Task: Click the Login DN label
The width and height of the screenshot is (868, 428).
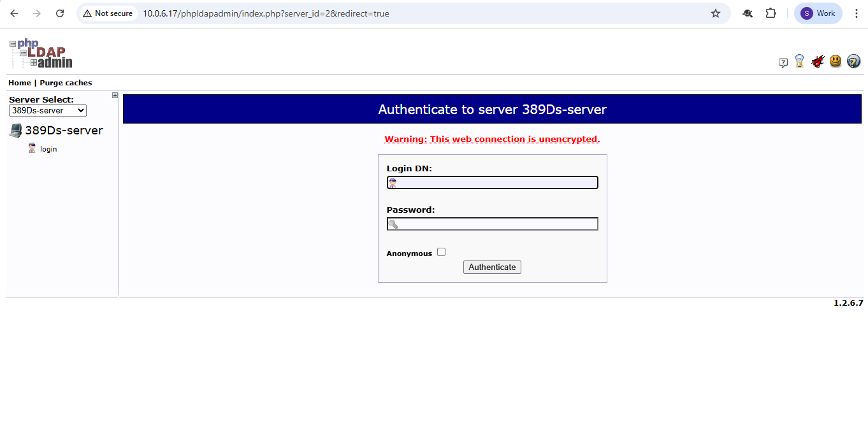Action: 409,169
